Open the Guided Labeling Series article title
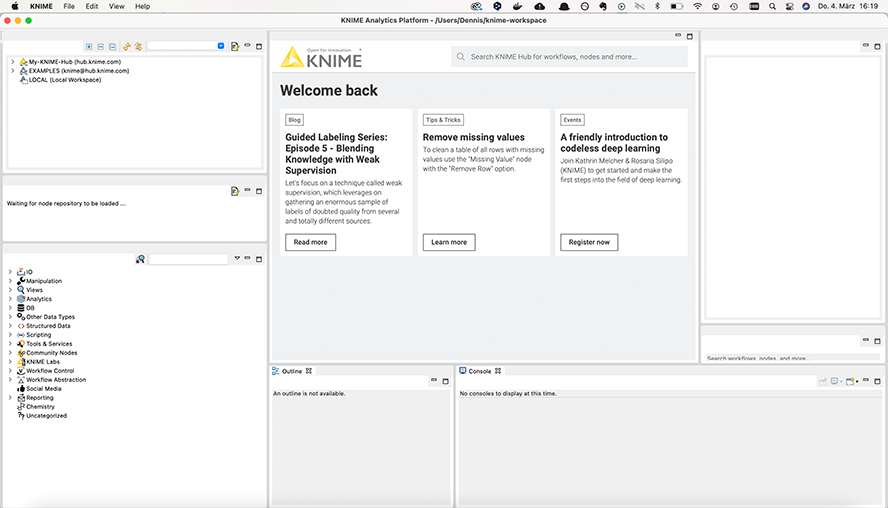The height and width of the screenshot is (508, 888). coord(336,153)
